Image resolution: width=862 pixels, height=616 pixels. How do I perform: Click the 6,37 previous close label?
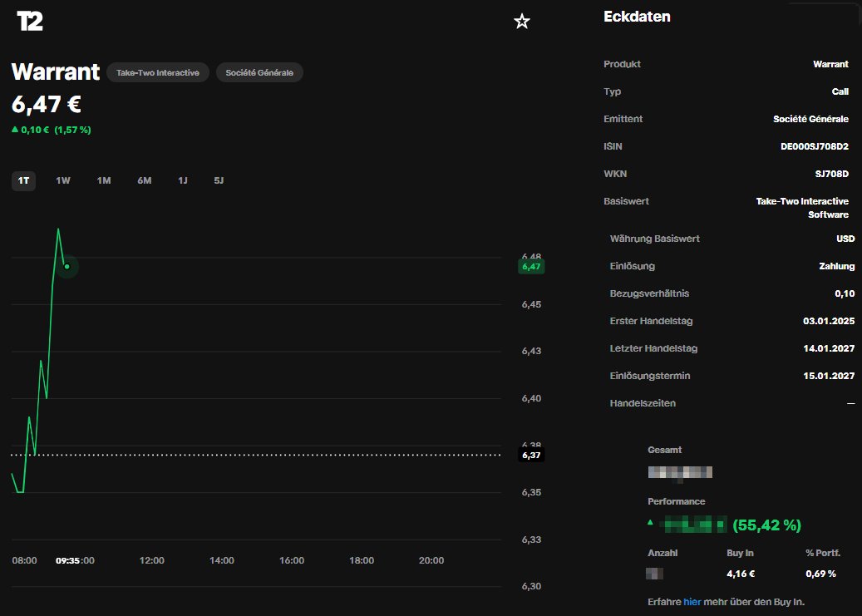531,455
